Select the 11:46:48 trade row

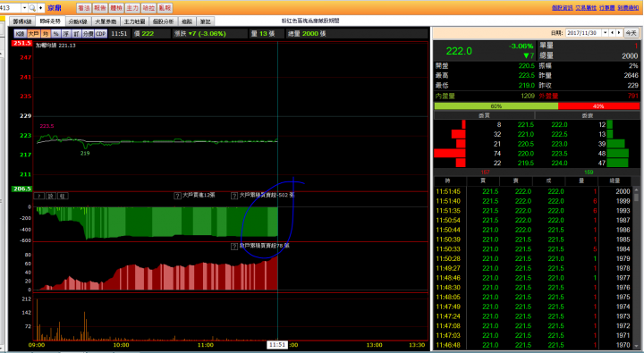pos(533,345)
